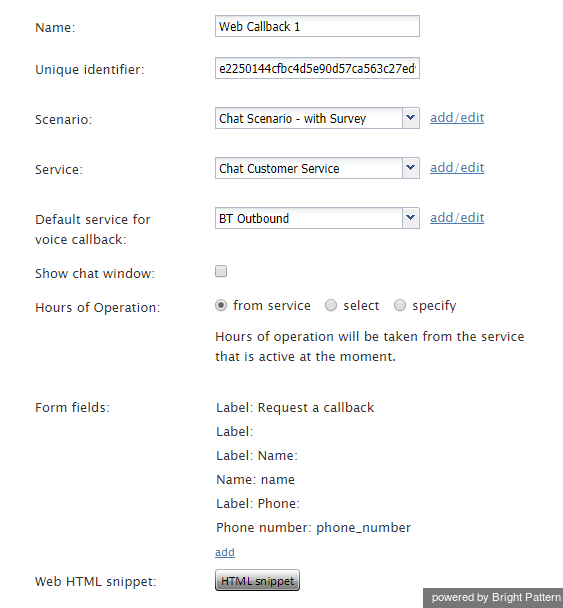Select the Unique identifier text field
Screen dimensions: 563x608
pyautogui.click(x=317, y=68)
